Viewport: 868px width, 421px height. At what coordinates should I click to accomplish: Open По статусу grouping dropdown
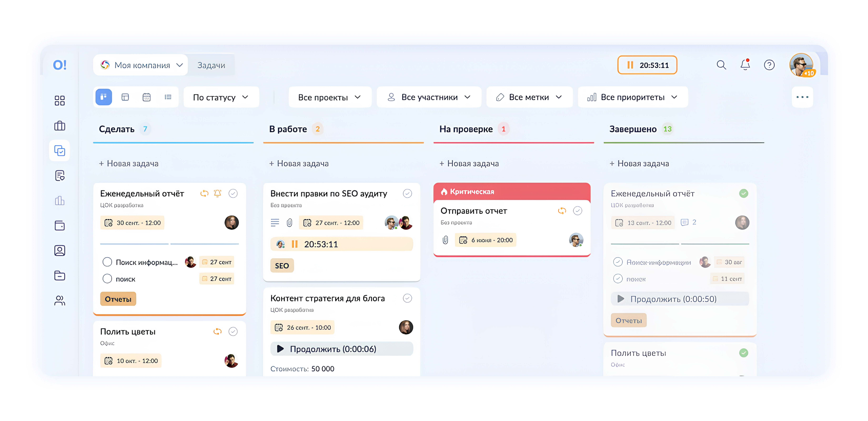tap(221, 97)
